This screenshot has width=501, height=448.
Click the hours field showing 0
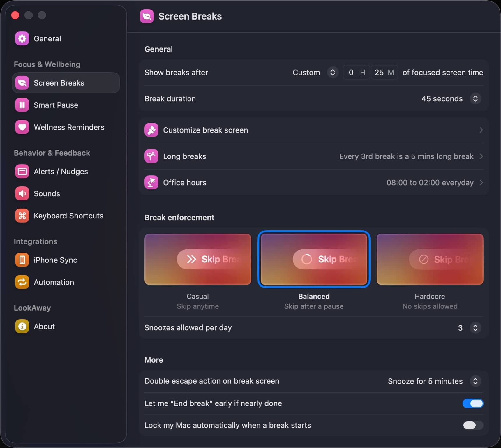pyautogui.click(x=356, y=72)
